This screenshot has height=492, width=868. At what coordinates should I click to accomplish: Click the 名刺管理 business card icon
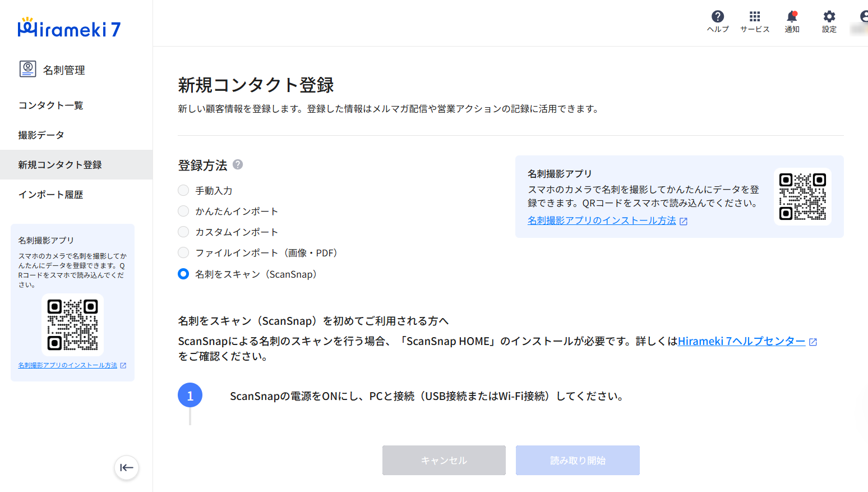[x=28, y=69]
